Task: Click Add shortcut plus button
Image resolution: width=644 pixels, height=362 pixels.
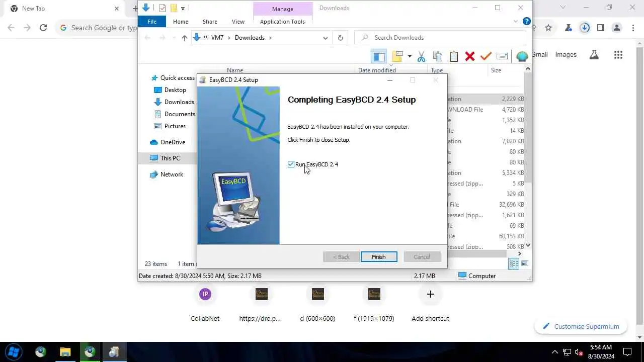Action: tap(430, 294)
